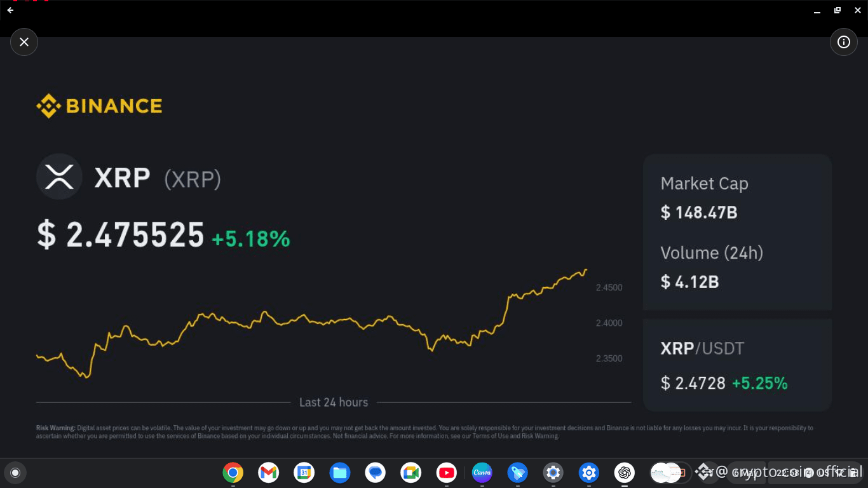This screenshot has height=488, width=868.
Task: Launch YouTube from the shelf
Action: pyautogui.click(x=447, y=473)
